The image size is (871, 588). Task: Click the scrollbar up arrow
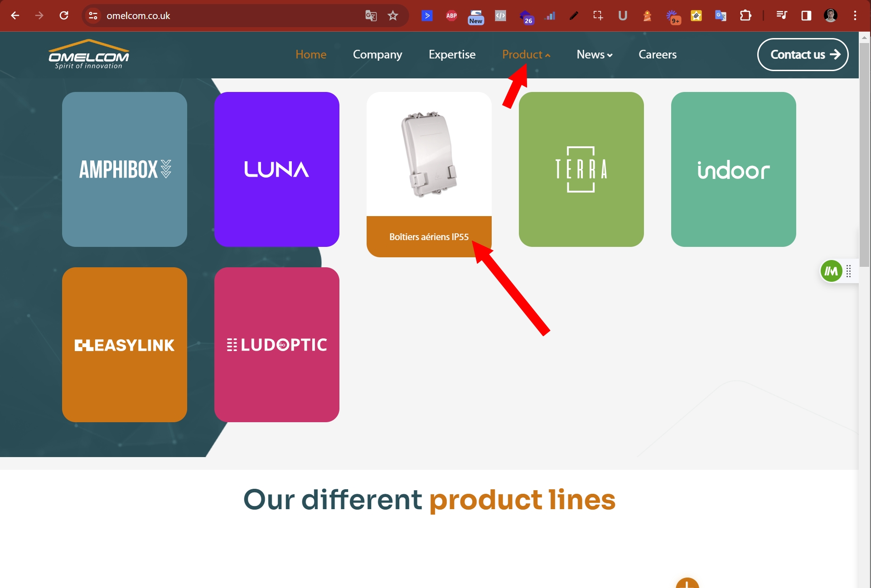(865, 37)
